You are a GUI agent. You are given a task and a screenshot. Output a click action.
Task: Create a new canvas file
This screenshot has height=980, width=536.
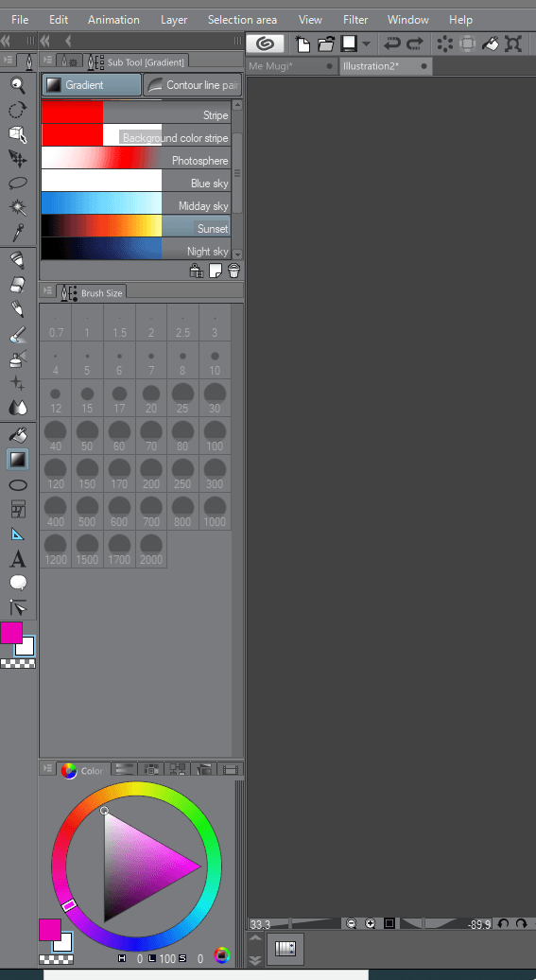pos(303,44)
